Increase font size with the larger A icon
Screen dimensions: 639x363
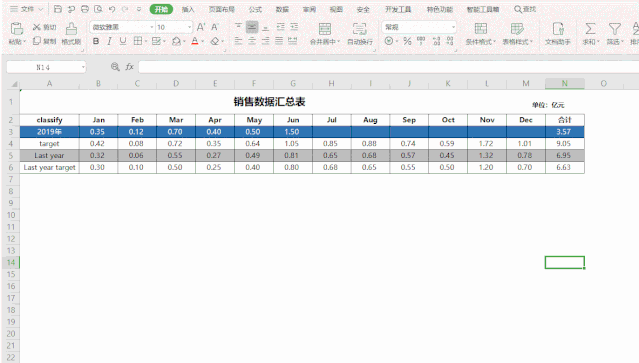click(201, 27)
